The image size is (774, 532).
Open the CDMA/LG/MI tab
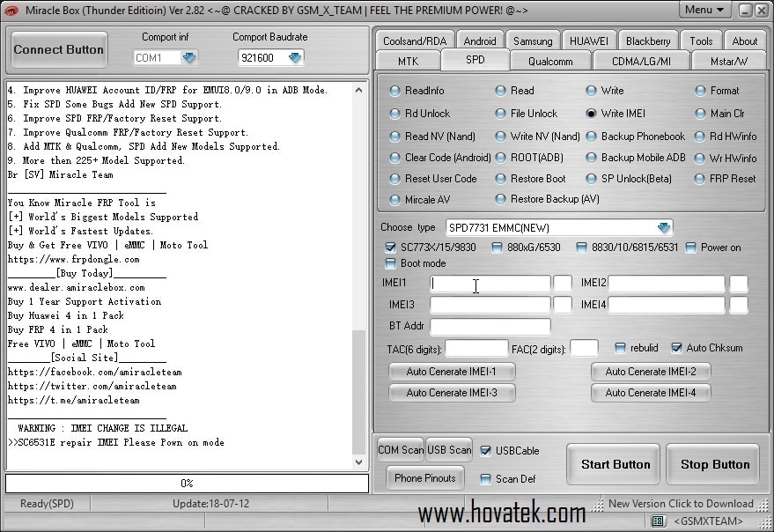coord(641,62)
